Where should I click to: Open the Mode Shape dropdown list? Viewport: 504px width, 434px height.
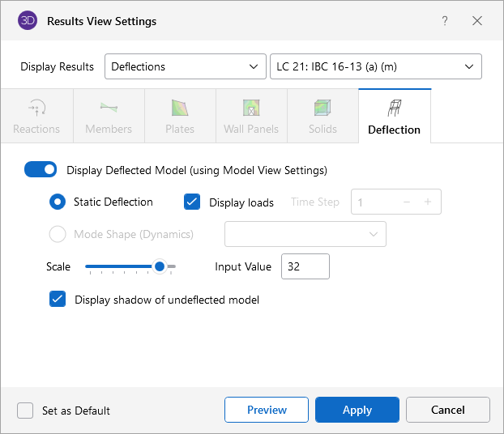tap(305, 234)
